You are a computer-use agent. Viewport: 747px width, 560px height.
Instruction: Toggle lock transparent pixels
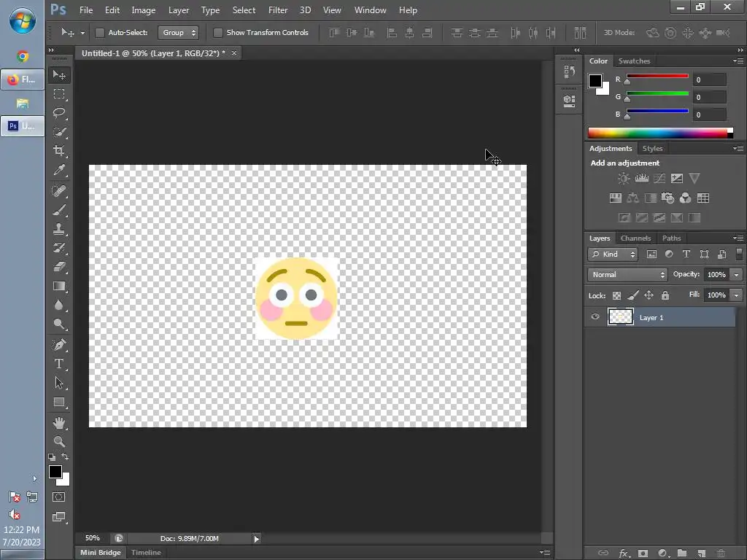[x=616, y=296]
